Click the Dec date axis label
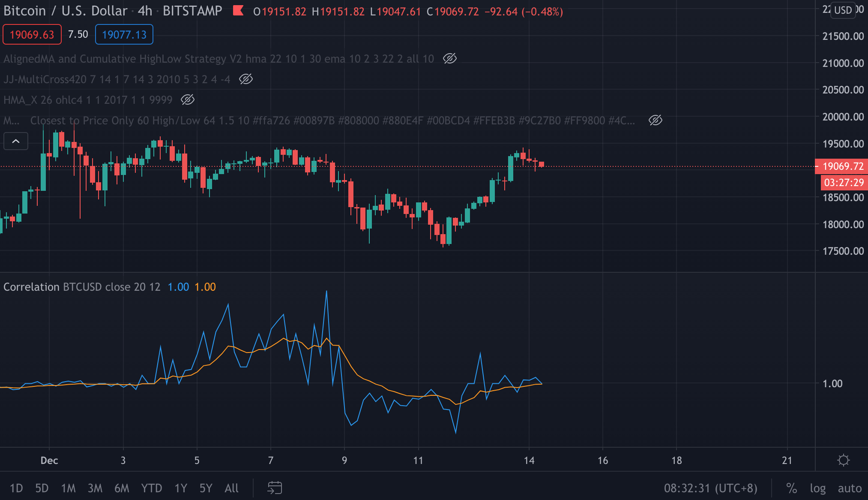This screenshot has width=868, height=500. (x=49, y=461)
